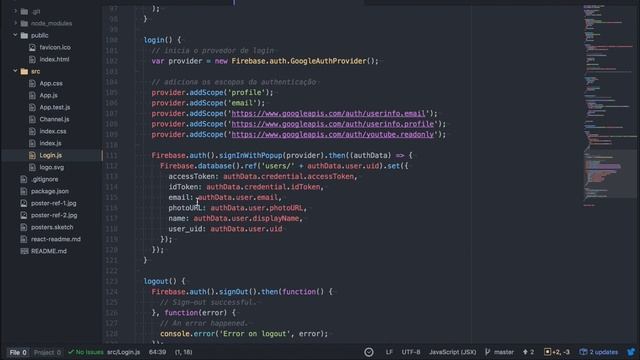Click the green No Issues linter status
Viewport: 640px width, 360px height.
tap(86, 352)
